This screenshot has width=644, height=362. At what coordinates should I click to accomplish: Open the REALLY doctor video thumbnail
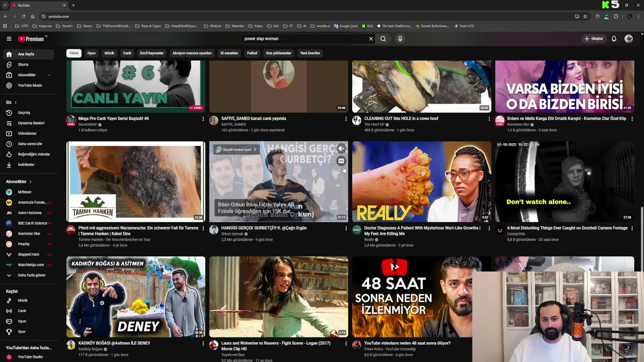click(422, 182)
